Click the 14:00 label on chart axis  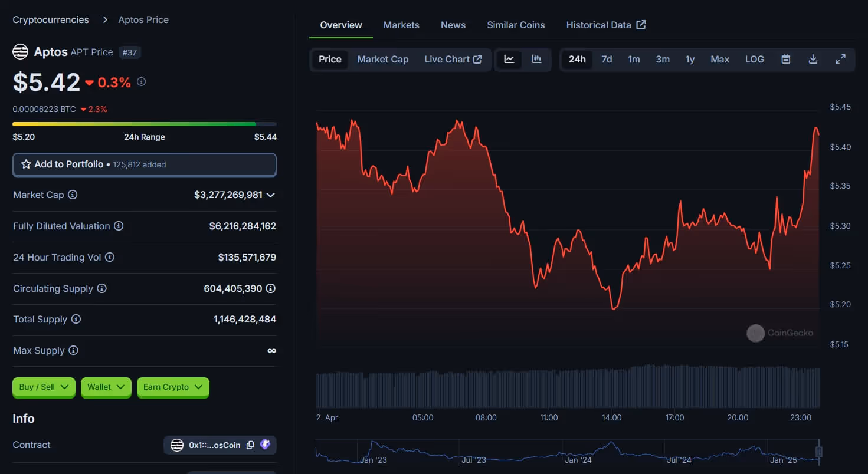click(612, 417)
